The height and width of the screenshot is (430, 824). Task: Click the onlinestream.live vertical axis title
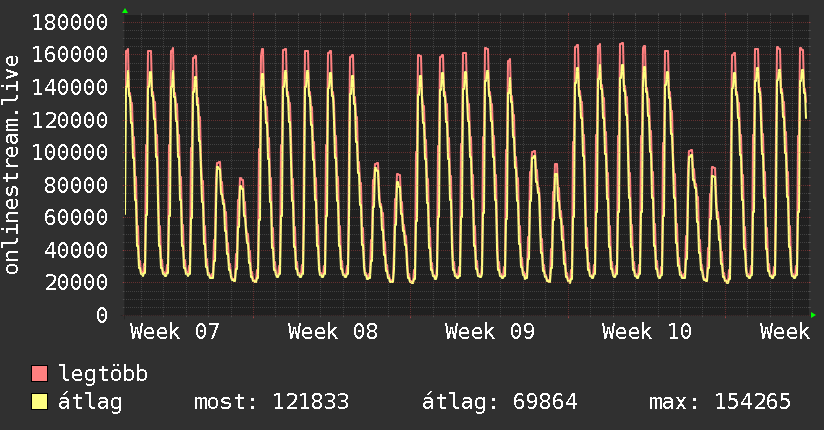(x=13, y=165)
